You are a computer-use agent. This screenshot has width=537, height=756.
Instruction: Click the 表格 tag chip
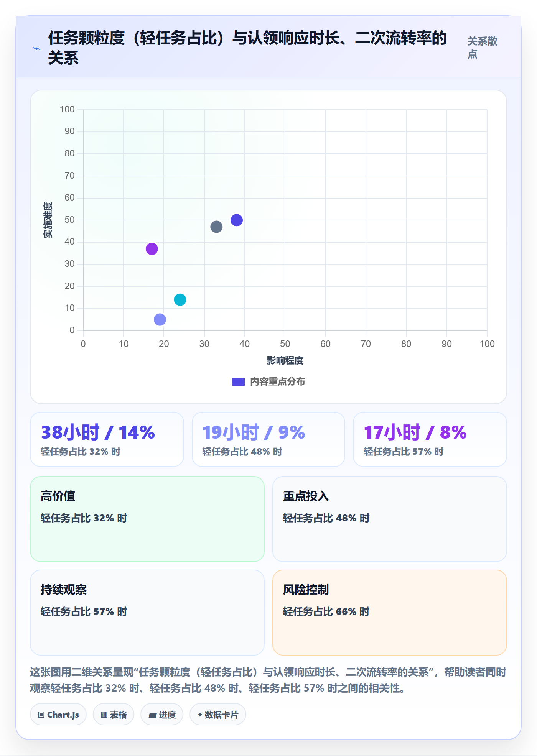pyautogui.click(x=114, y=715)
